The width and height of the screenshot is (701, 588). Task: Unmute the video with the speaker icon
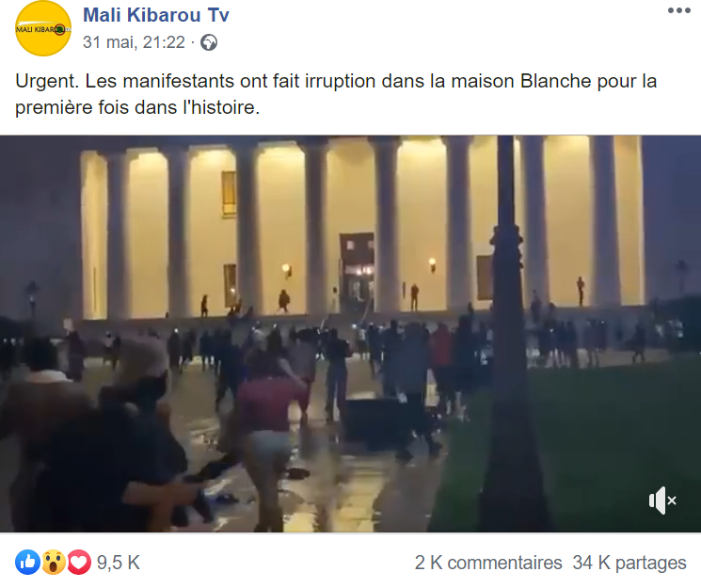pos(662,501)
